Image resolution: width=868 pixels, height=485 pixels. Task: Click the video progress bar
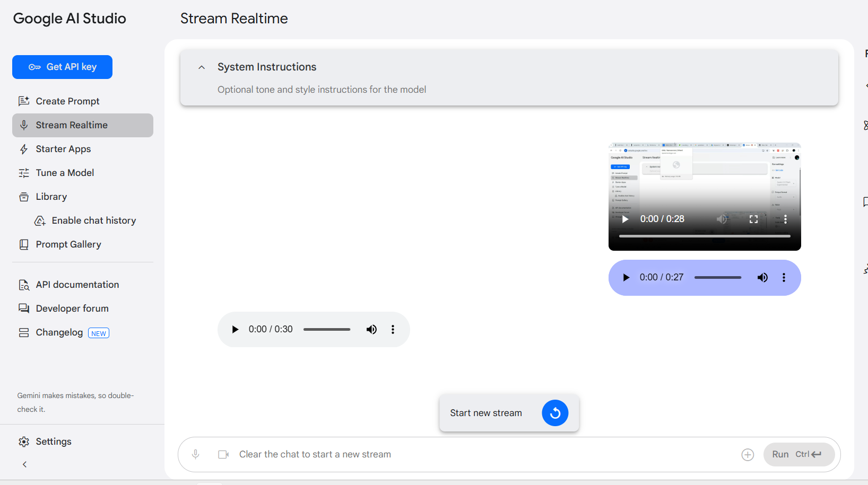[705, 236]
